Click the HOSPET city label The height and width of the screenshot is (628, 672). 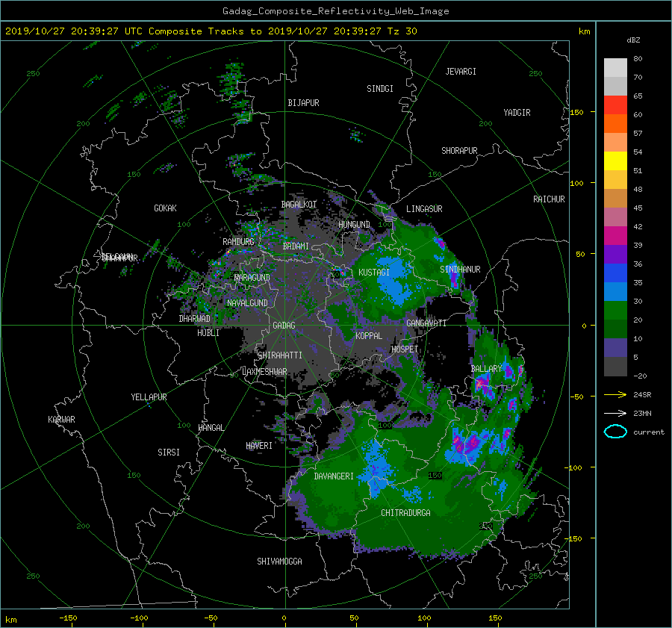pyautogui.click(x=405, y=349)
